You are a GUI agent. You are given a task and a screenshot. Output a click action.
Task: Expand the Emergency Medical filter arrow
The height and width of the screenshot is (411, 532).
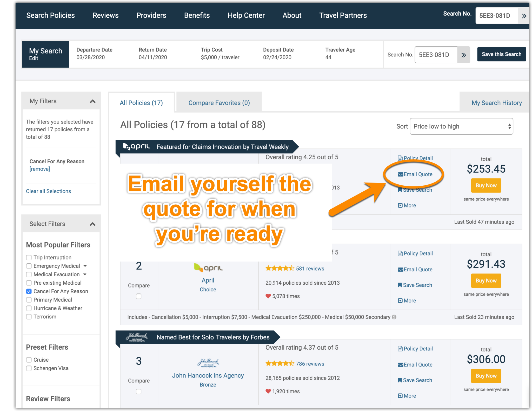coord(85,266)
